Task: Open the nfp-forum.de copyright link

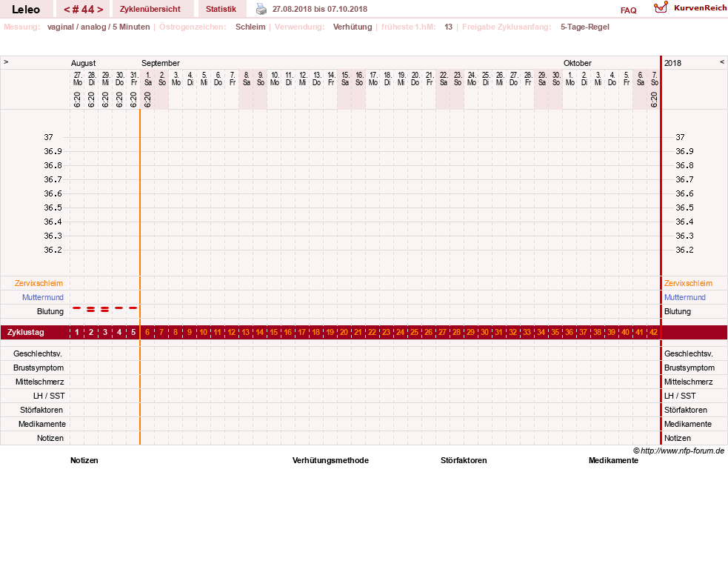Action: (678, 451)
